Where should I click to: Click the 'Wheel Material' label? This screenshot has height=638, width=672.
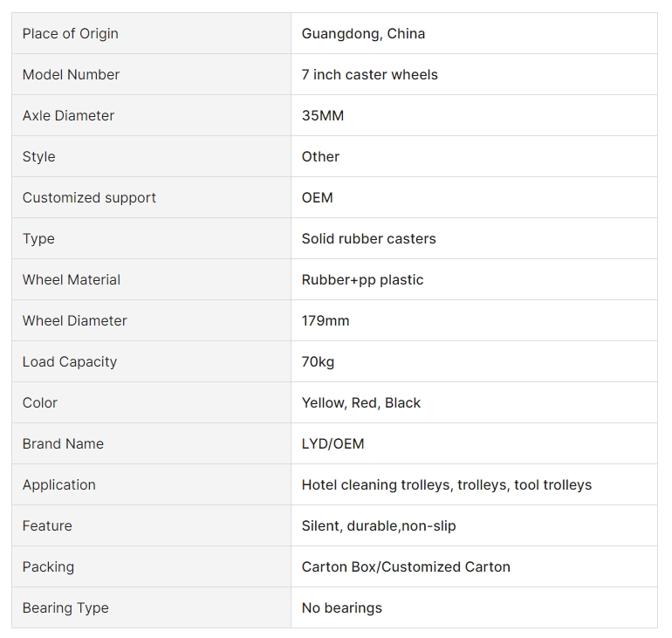(x=72, y=280)
